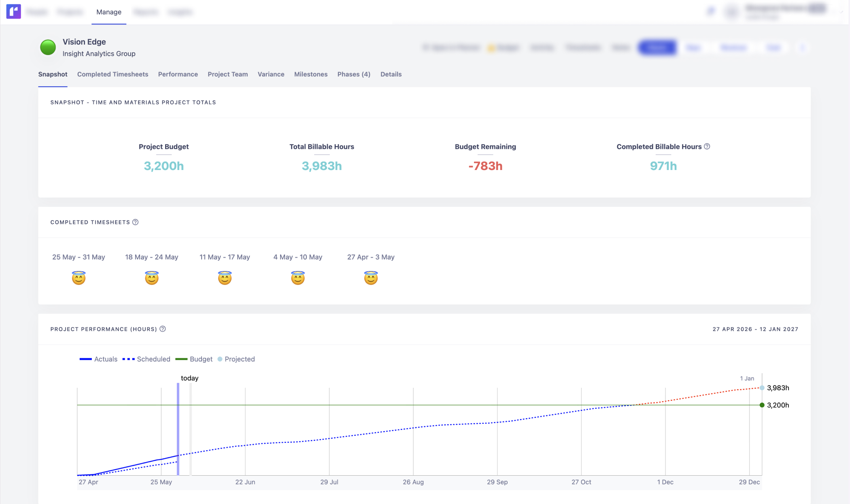This screenshot has width=850, height=504.
Task: Click the halo emoji for 11 May - 17 May
Action: click(x=225, y=278)
